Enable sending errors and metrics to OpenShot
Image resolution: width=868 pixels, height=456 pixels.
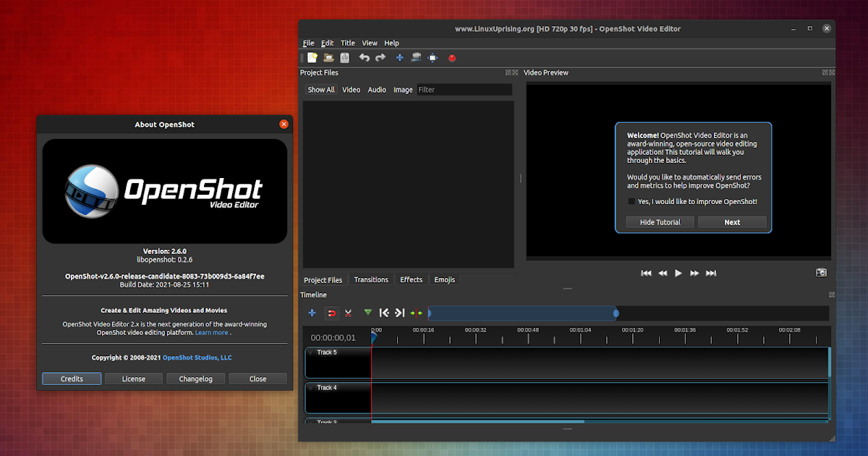[631, 201]
